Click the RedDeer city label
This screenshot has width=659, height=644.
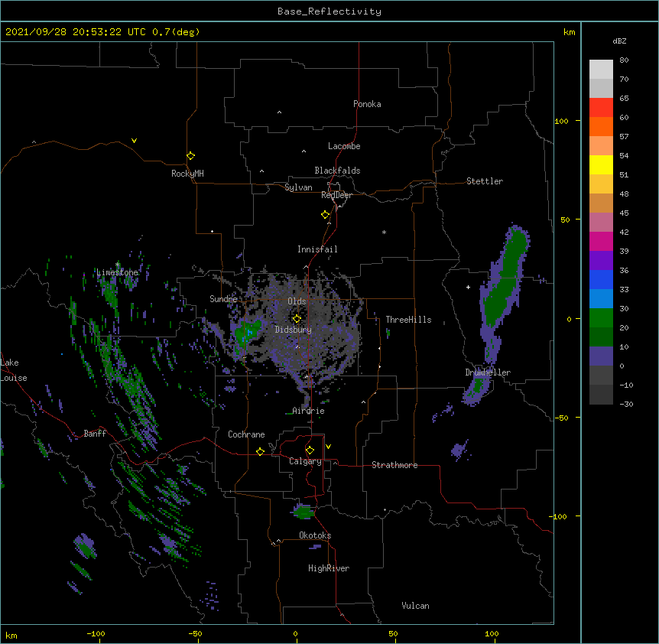[336, 195]
